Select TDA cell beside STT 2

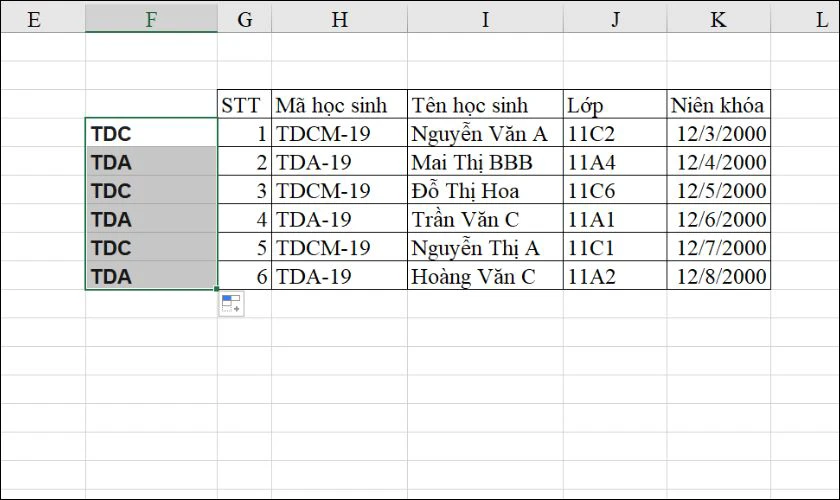[x=151, y=161]
